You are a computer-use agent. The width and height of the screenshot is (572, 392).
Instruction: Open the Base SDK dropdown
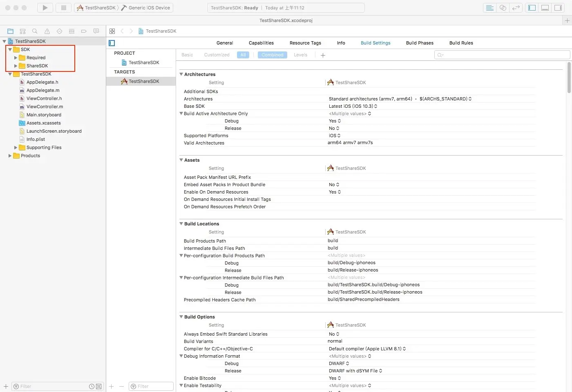click(353, 106)
